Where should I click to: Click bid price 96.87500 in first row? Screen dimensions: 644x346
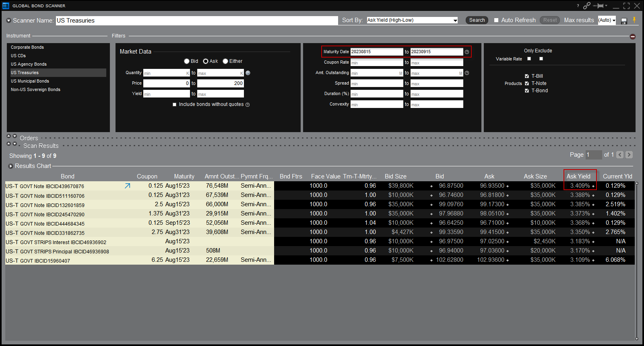tap(451, 186)
